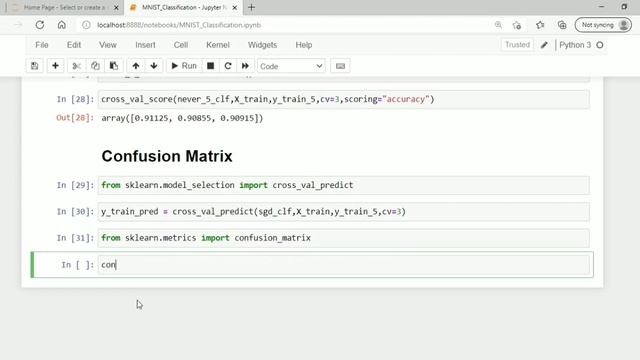
Task: Click the In [28] prompt label
Action: [x=75, y=99]
